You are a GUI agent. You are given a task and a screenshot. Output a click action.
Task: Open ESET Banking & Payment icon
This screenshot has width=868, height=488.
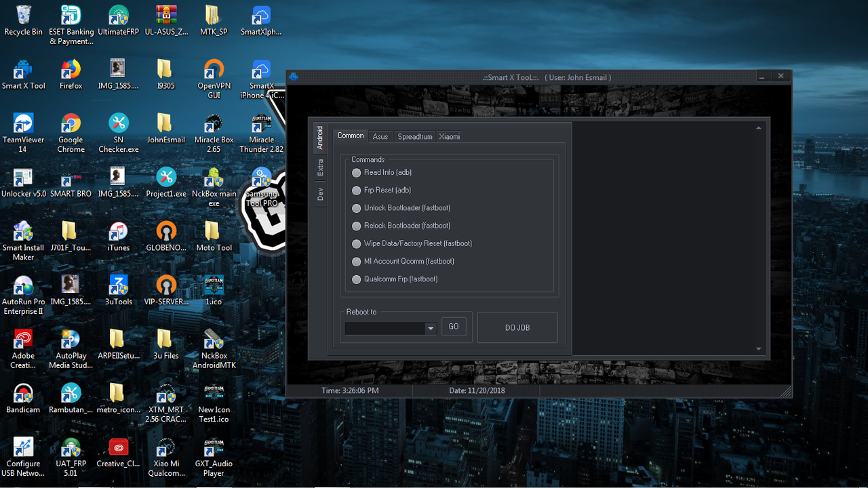tap(71, 25)
